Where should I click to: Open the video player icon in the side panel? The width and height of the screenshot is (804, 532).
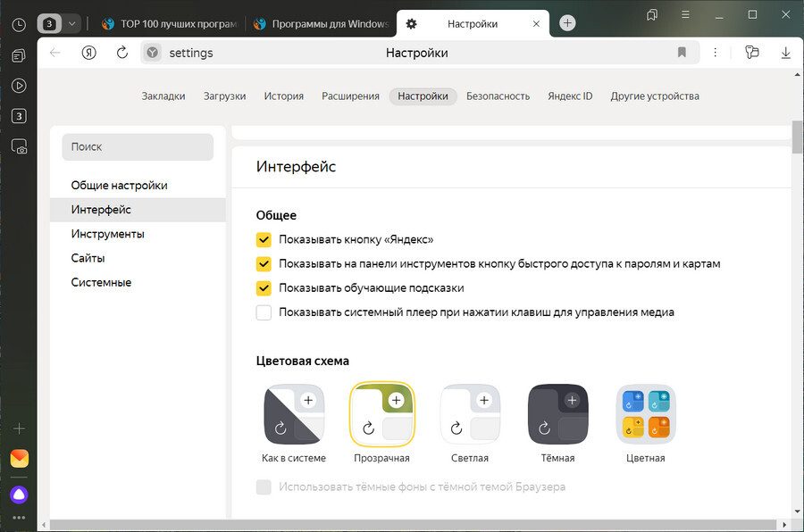pyautogui.click(x=19, y=86)
